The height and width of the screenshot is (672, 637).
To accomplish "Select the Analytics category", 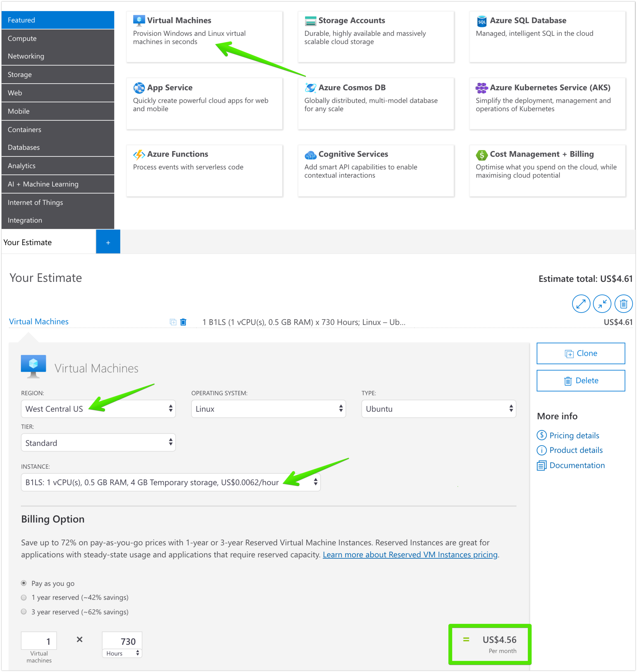I will pos(58,165).
